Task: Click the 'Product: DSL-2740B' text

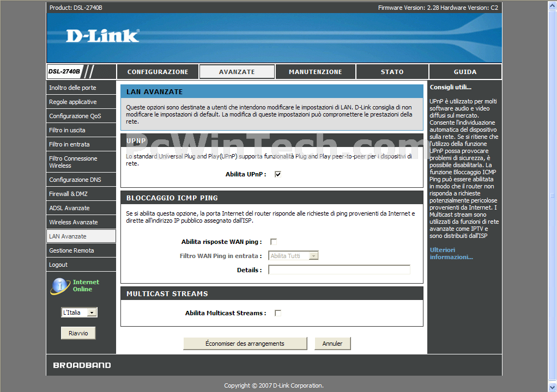Action: coord(76,8)
